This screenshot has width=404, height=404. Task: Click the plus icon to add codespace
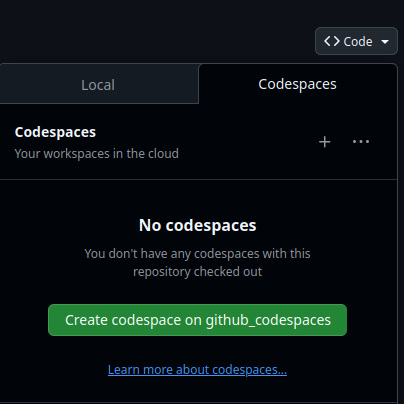click(x=324, y=142)
